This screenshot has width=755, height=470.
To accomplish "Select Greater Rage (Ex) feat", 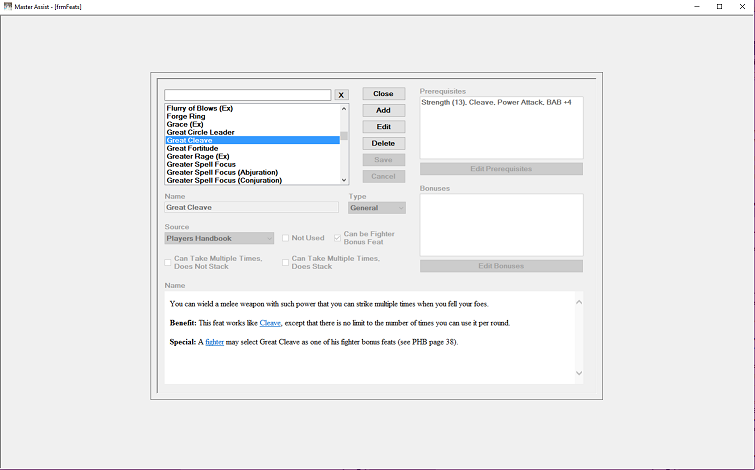I will click(x=252, y=157).
